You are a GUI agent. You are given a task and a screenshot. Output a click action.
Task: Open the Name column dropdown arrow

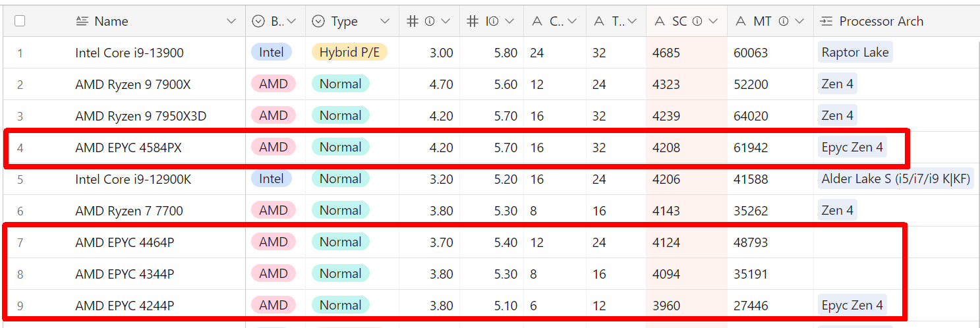point(231,21)
